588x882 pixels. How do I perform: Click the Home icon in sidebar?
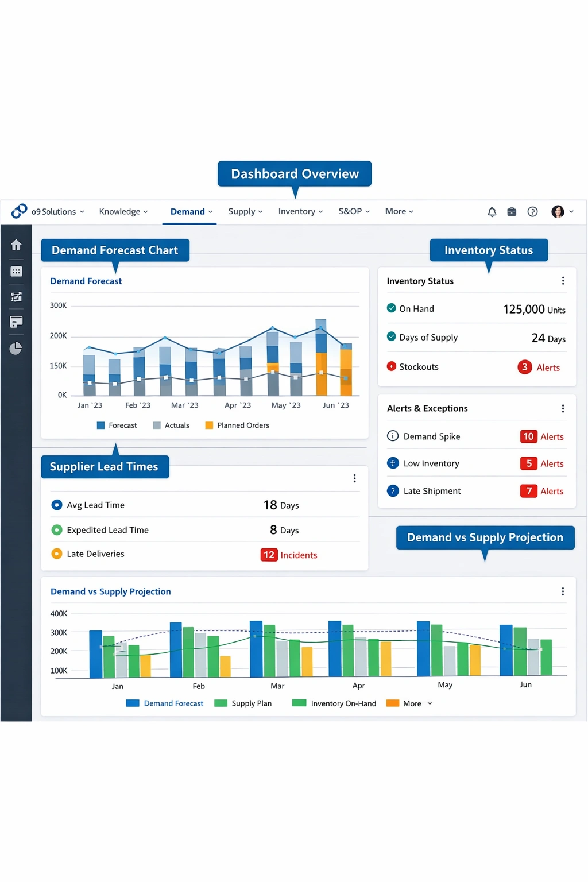16,245
